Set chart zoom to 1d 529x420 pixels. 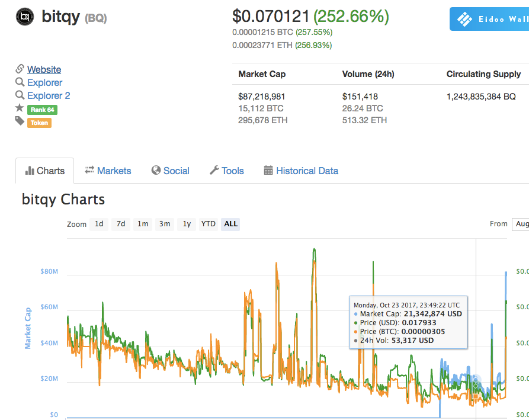(x=99, y=224)
